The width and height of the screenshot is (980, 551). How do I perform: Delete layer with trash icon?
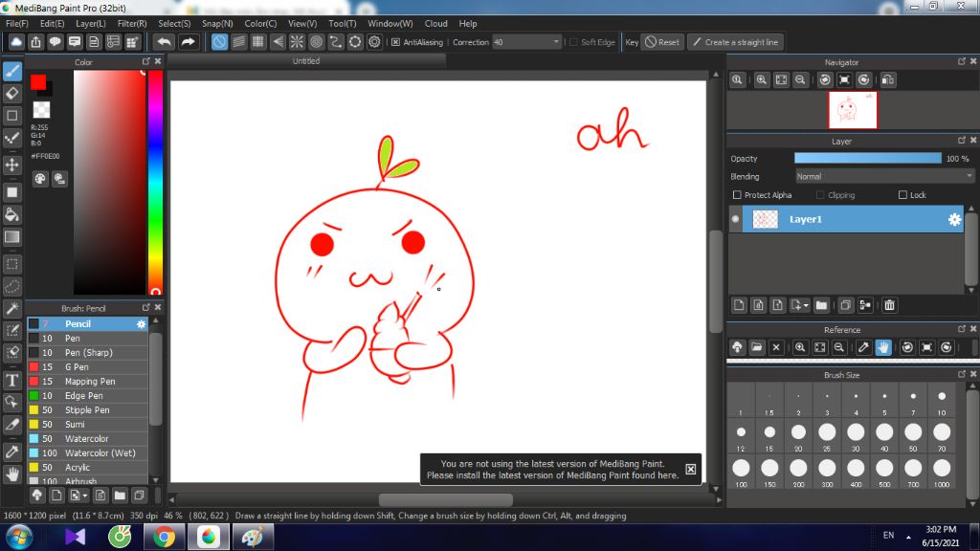[889, 305]
